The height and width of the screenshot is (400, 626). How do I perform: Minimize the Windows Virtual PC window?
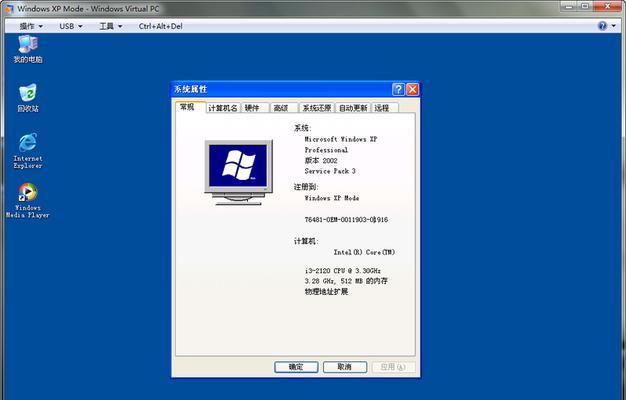(569, 6)
